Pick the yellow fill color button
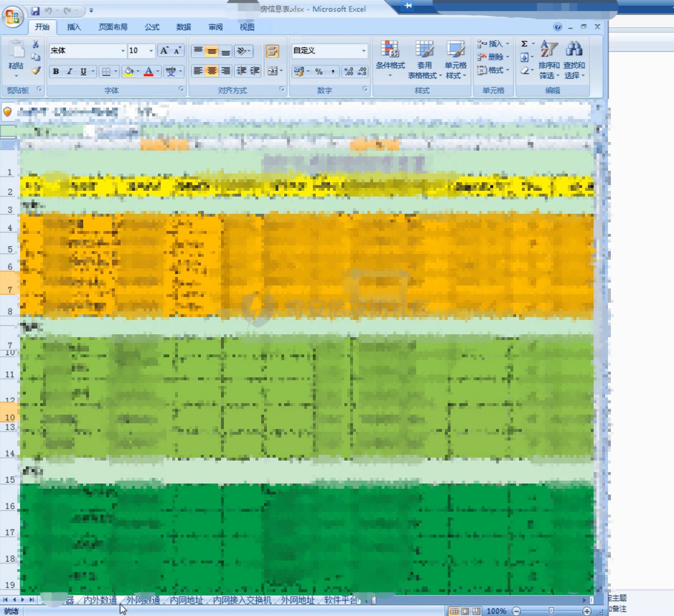Viewport: 674px width, 616px height. 128,71
